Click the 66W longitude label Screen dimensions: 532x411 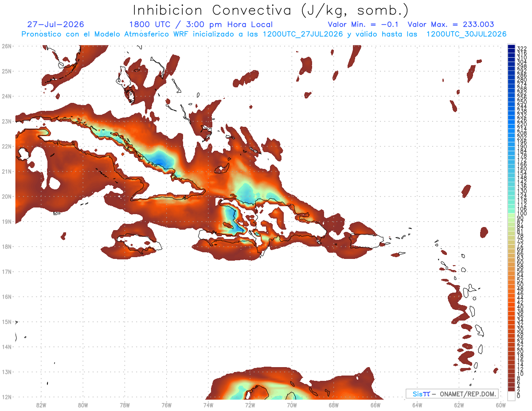376,405
